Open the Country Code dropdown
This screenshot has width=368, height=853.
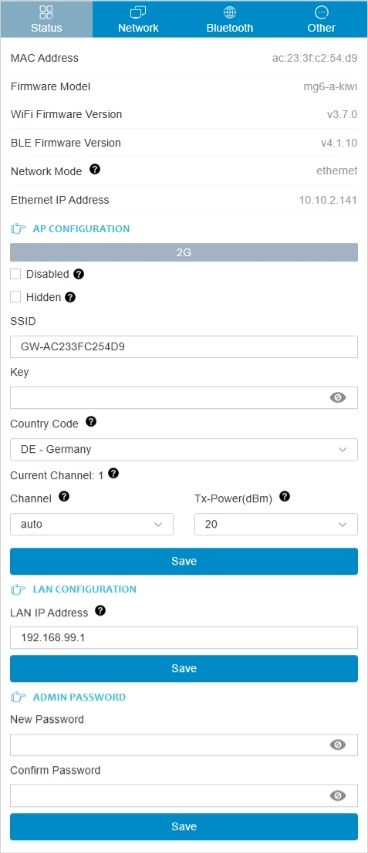point(184,449)
